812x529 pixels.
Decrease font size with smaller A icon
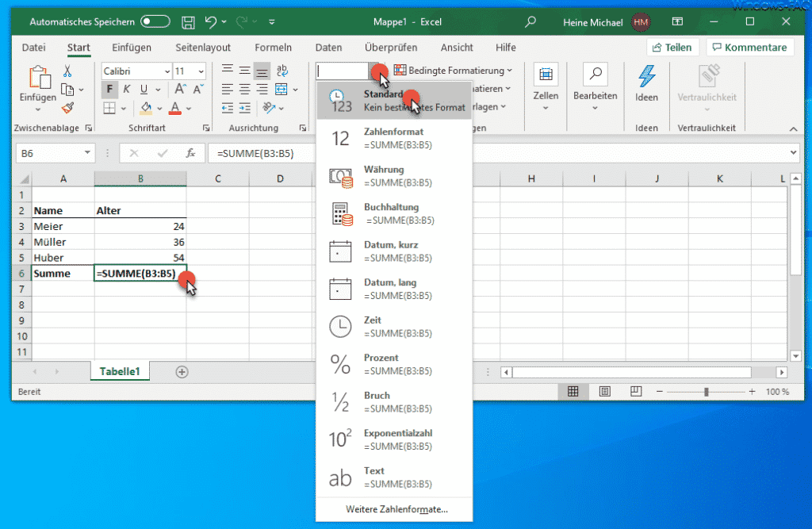click(198, 89)
